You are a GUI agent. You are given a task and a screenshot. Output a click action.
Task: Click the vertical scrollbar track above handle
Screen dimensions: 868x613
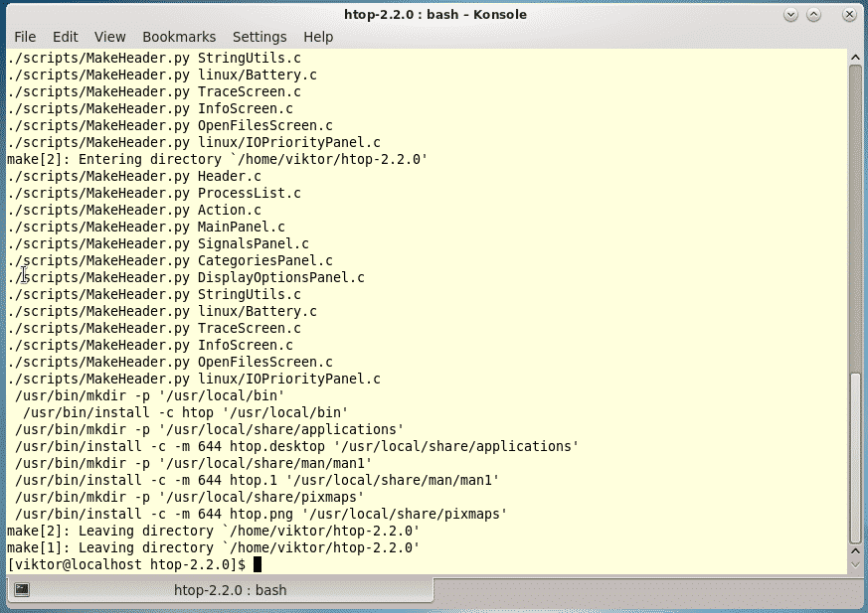pos(855,219)
